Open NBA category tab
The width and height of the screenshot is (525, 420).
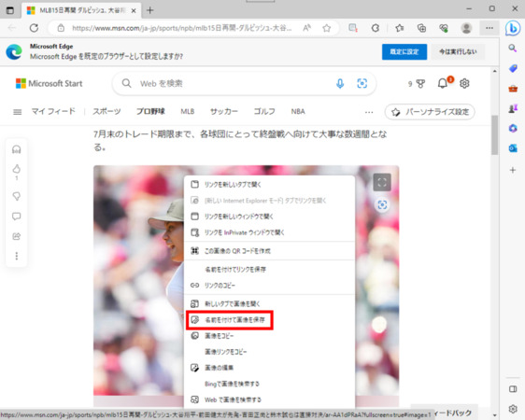point(298,111)
